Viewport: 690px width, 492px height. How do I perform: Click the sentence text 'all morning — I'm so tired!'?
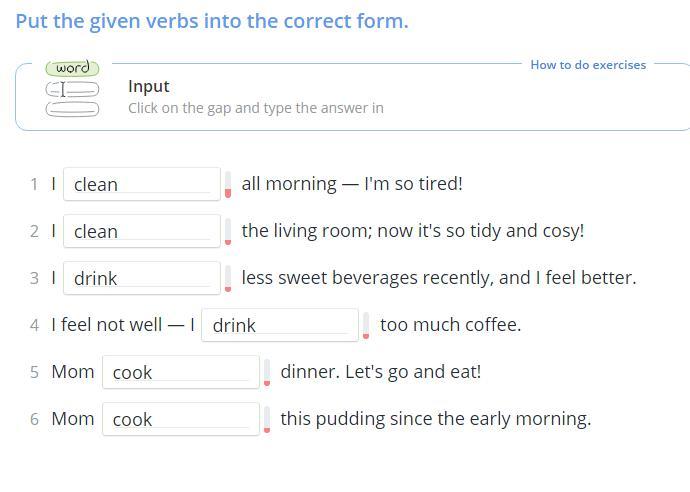coord(352,184)
